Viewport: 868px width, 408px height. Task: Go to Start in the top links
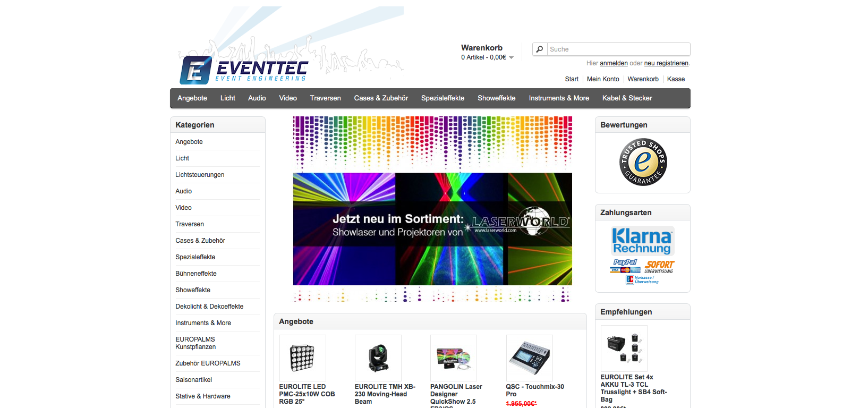pyautogui.click(x=572, y=79)
